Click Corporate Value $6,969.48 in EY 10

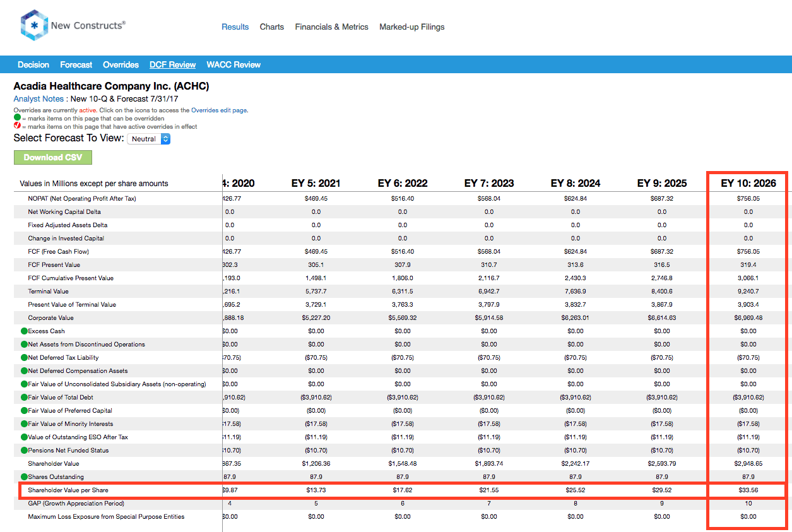pos(748,318)
